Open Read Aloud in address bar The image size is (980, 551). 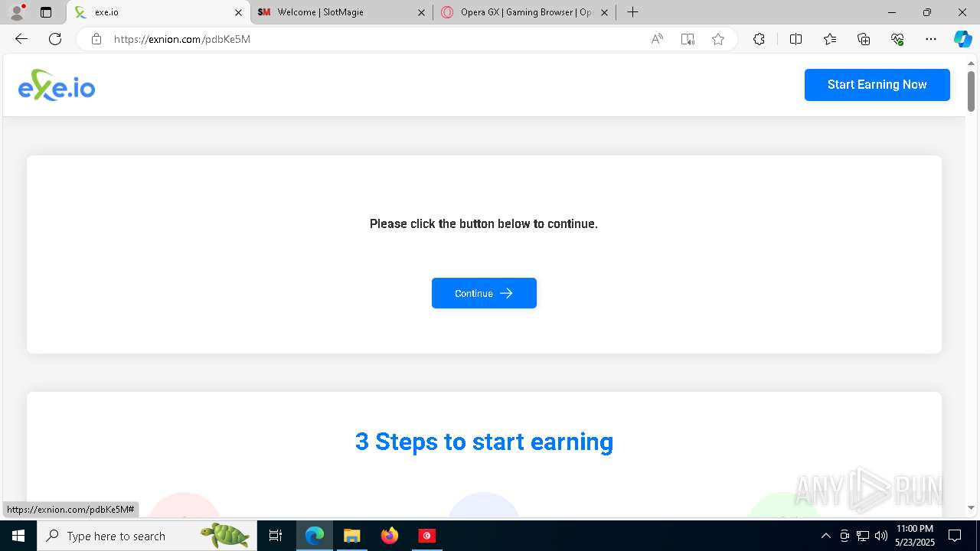click(657, 39)
